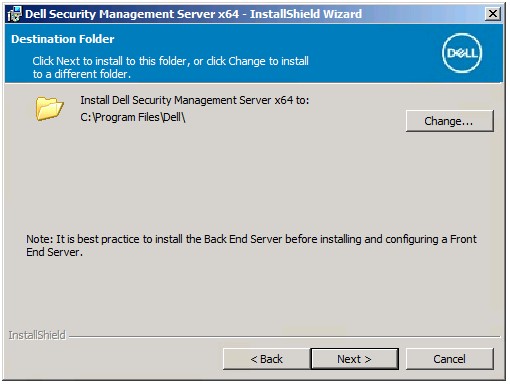Click the 'Note: It is best practice' line
This screenshot has height=385, width=510.
tap(251, 239)
